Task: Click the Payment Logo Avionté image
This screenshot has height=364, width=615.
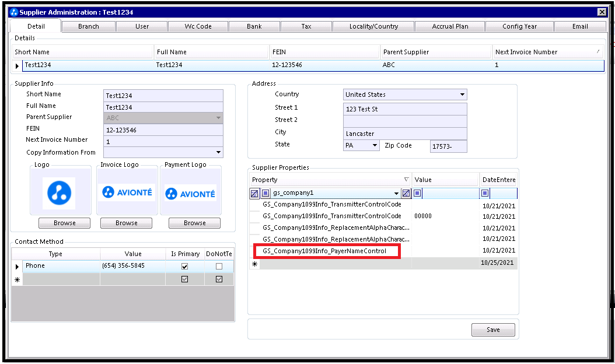Action: click(x=191, y=194)
